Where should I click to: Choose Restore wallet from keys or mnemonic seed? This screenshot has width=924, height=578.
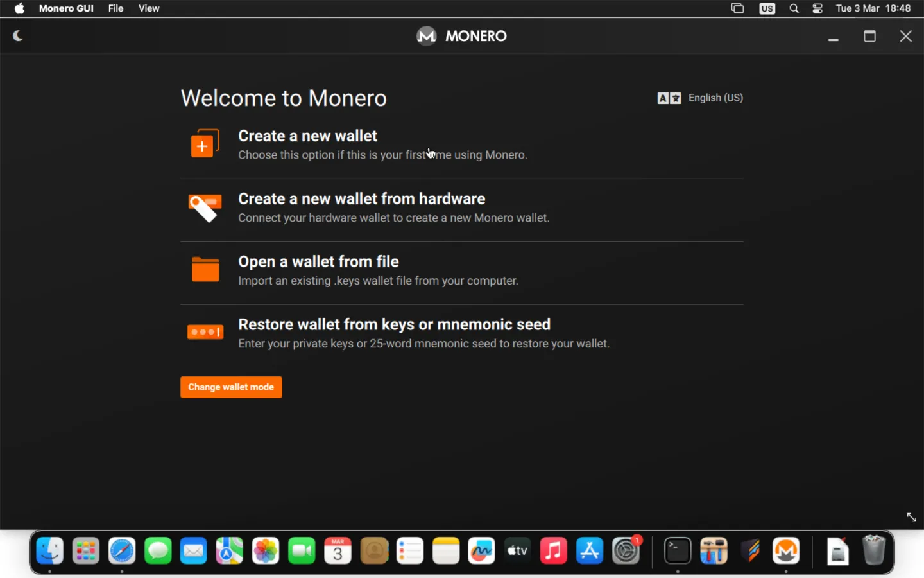(x=394, y=325)
